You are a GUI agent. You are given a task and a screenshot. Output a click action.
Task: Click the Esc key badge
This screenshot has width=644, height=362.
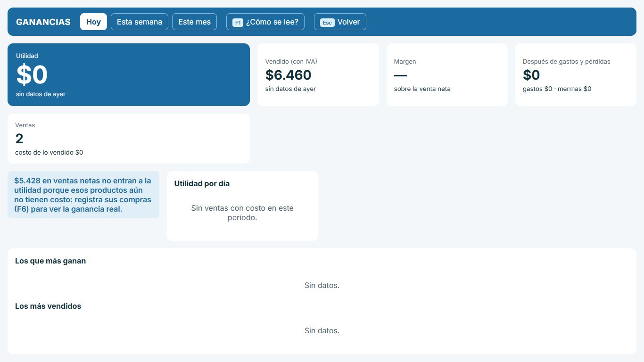(x=327, y=22)
